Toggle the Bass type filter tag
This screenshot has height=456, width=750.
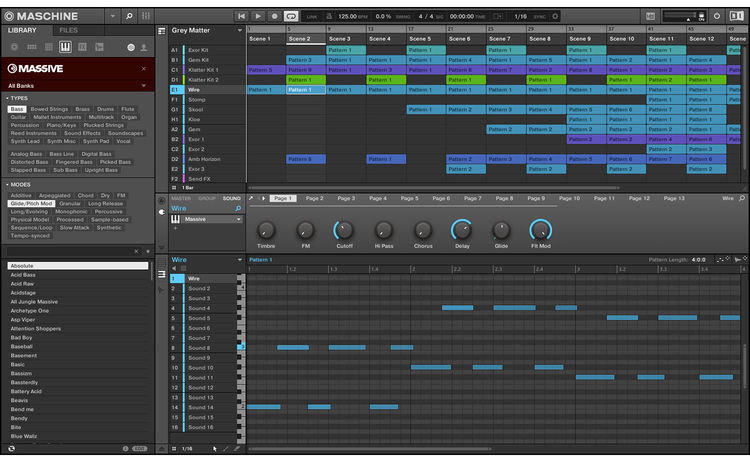point(18,109)
